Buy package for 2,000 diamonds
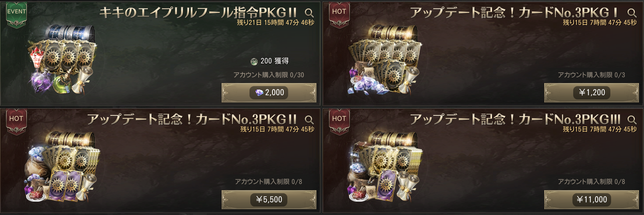The width and height of the screenshot is (644, 215). click(269, 93)
